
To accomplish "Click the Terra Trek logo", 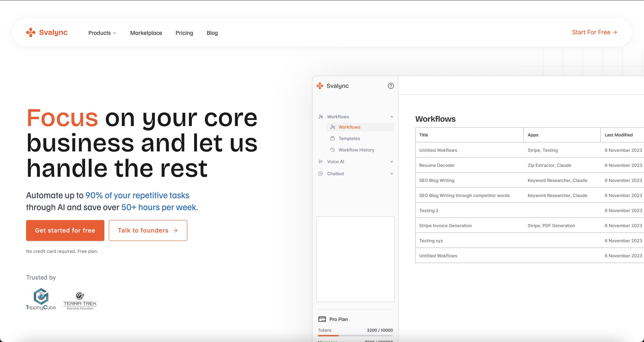I will (x=80, y=301).
